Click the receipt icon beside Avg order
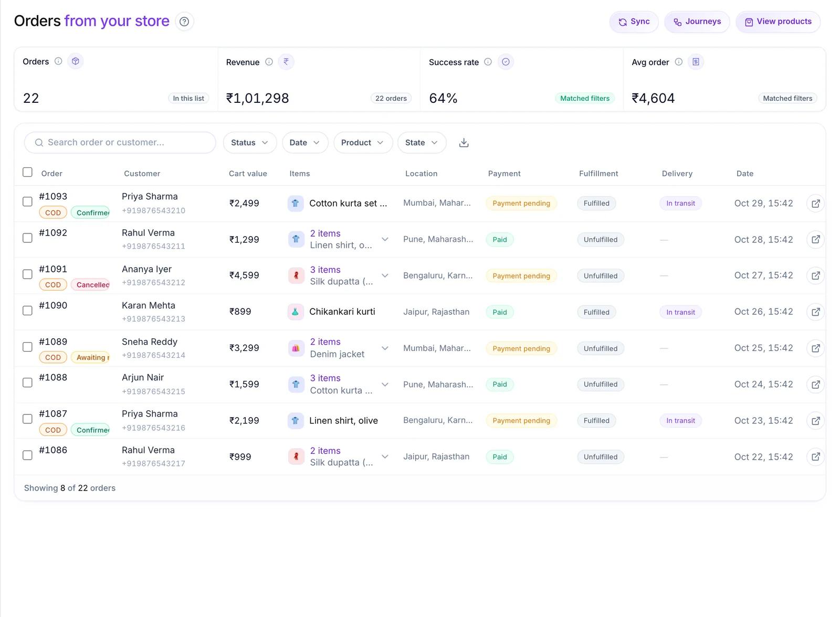Screen dimensions: 840x617 point(696,62)
